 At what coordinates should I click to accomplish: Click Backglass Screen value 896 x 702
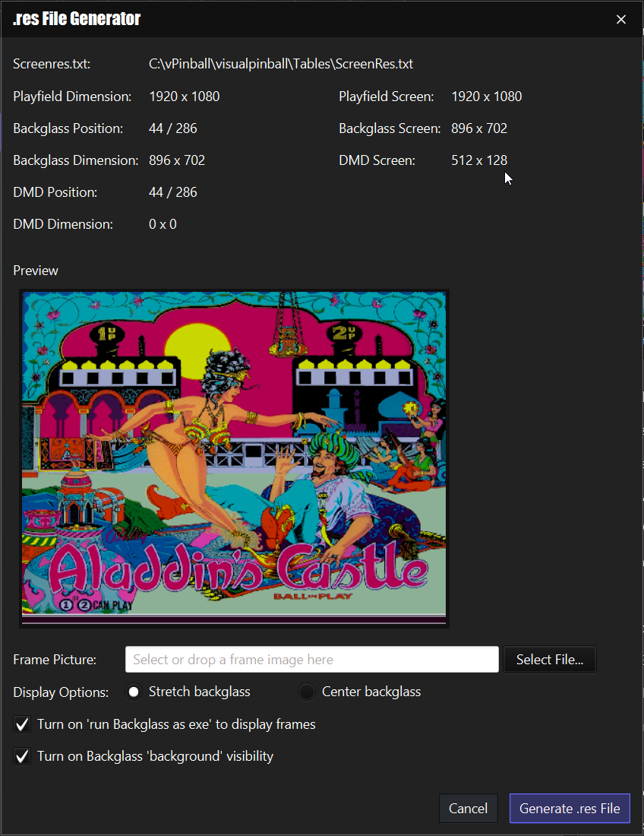[x=479, y=128]
